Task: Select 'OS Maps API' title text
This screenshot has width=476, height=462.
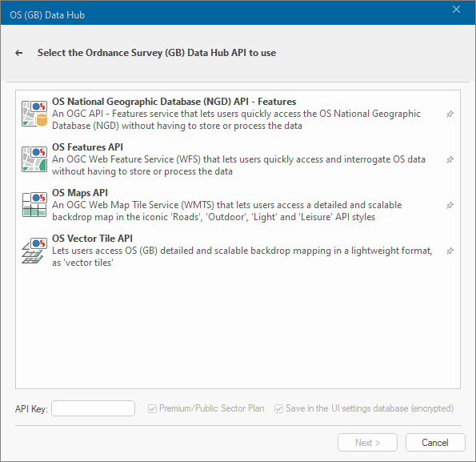Action: [x=80, y=193]
